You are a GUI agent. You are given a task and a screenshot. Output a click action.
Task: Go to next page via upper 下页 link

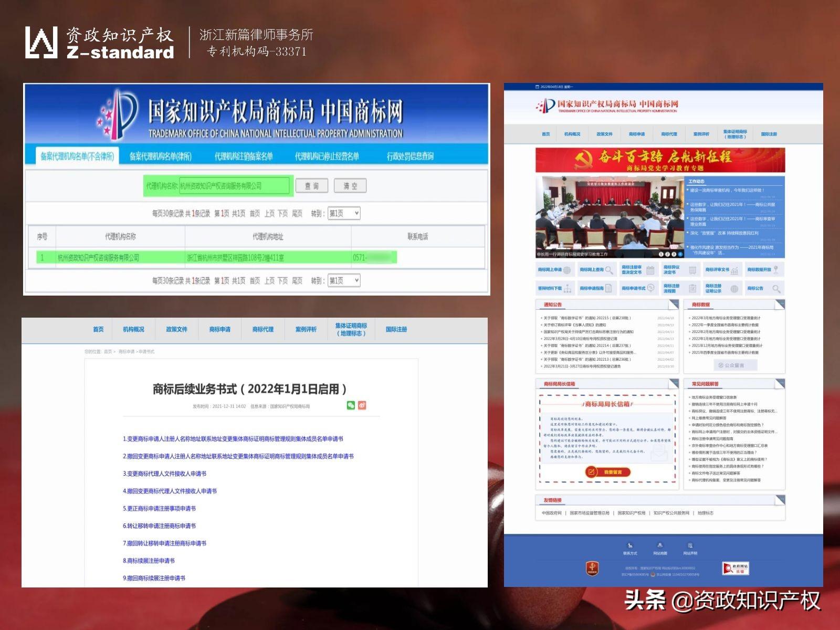pyautogui.click(x=283, y=213)
